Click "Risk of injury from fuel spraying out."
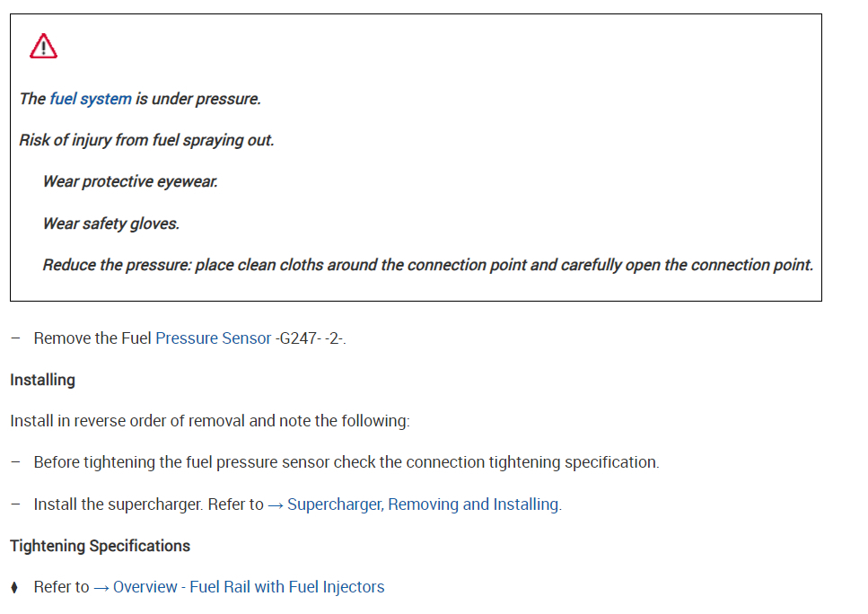Viewport: 868px width, 614px height. click(x=146, y=140)
